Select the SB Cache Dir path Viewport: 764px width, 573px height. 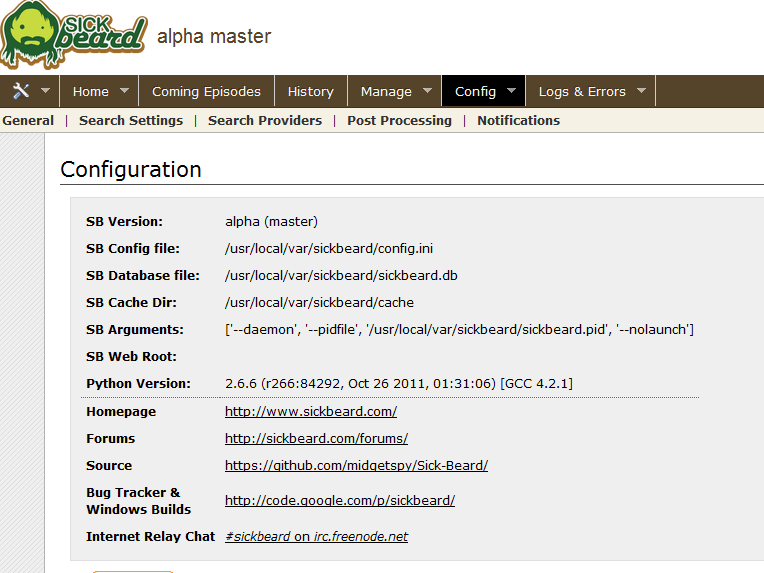pos(319,303)
